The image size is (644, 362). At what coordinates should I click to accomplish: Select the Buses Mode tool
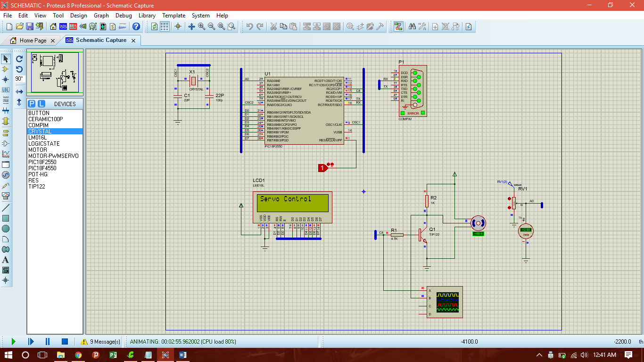click(x=6, y=110)
